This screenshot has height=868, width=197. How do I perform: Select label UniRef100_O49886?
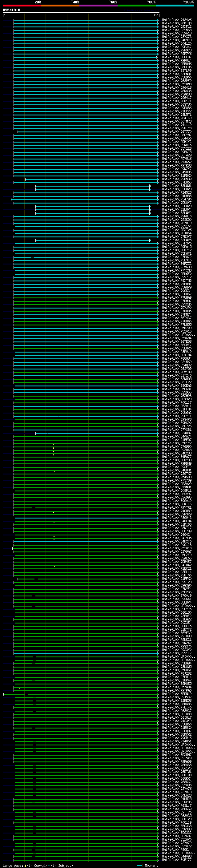[x=177, y=172]
